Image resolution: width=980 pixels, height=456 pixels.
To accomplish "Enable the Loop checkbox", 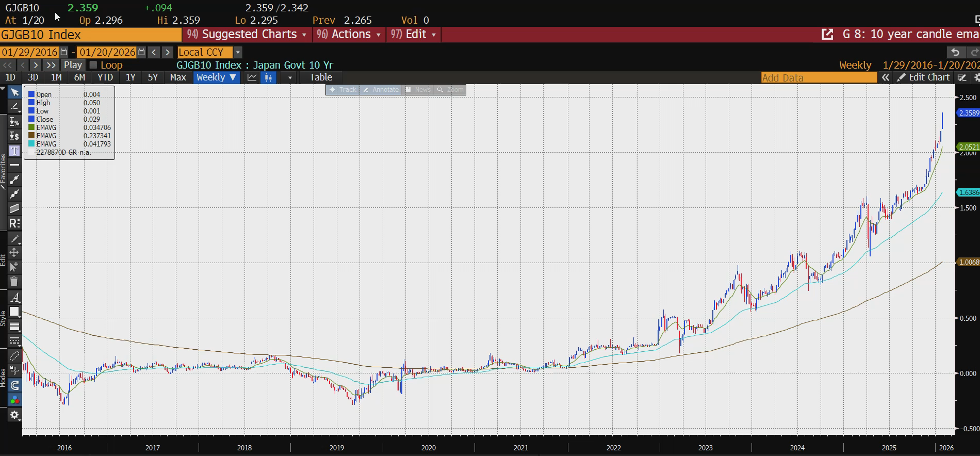I will tap(93, 65).
